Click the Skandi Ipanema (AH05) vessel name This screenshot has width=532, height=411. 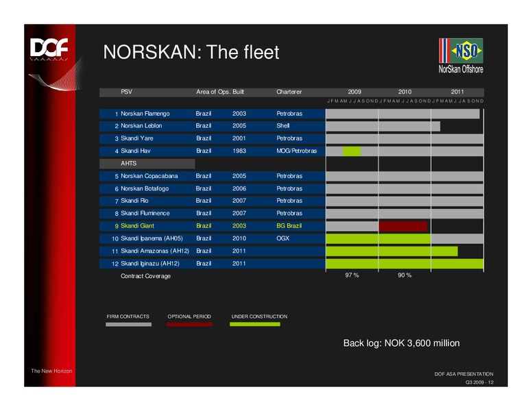(x=152, y=238)
